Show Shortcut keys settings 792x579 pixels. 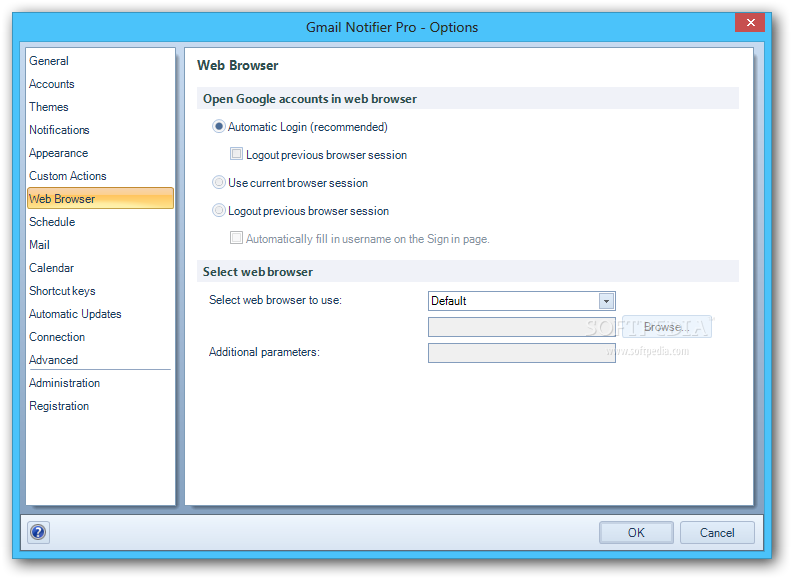[x=62, y=291]
